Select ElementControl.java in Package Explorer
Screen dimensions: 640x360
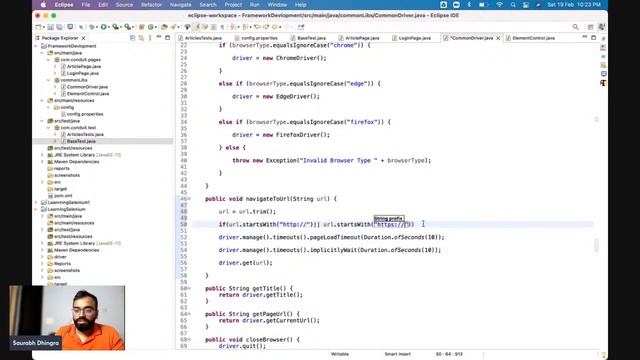(88, 93)
